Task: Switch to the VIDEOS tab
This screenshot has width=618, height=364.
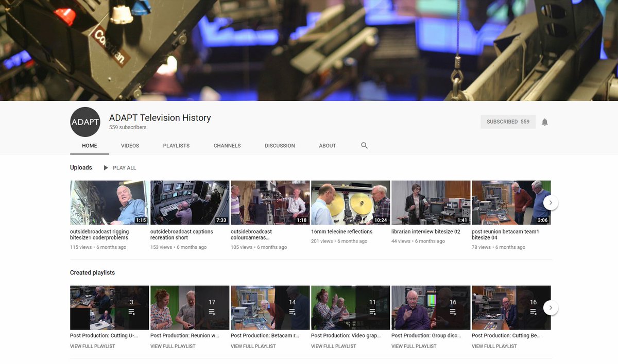Action: pyautogui.click(x=130, y=146)
